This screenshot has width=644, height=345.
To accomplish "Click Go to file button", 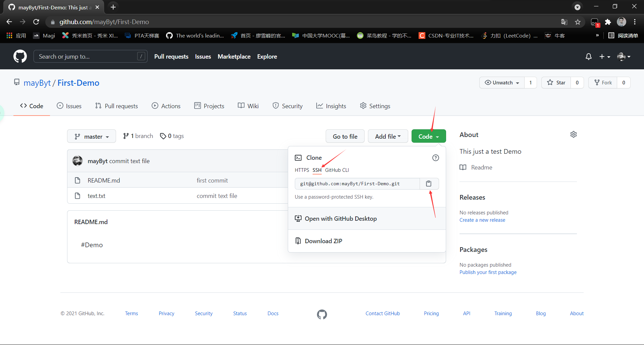I will [x=345, y=136].
